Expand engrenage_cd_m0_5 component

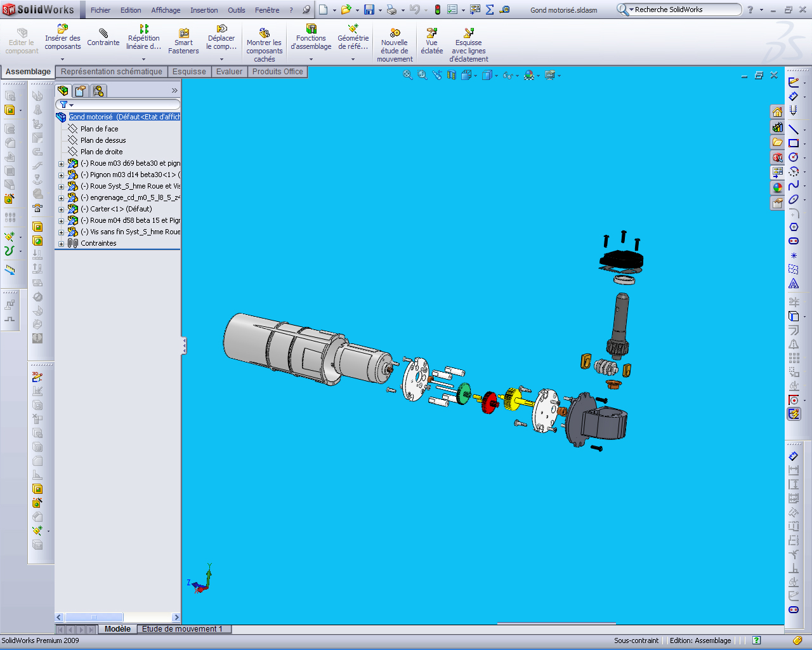(x=61, y=198)
